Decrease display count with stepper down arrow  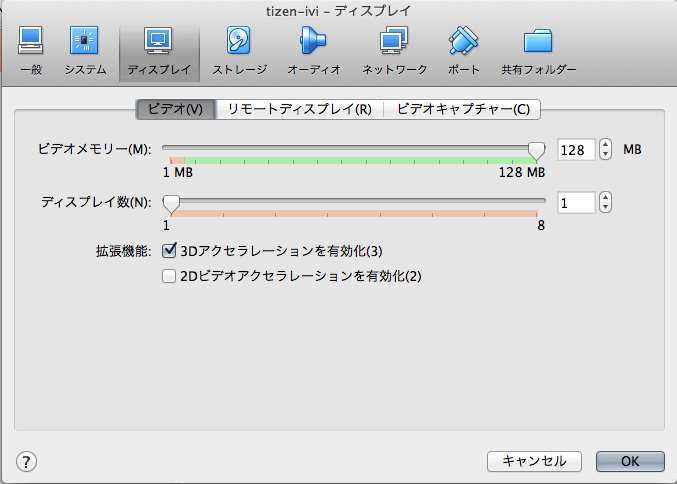[x=605, y=207]
